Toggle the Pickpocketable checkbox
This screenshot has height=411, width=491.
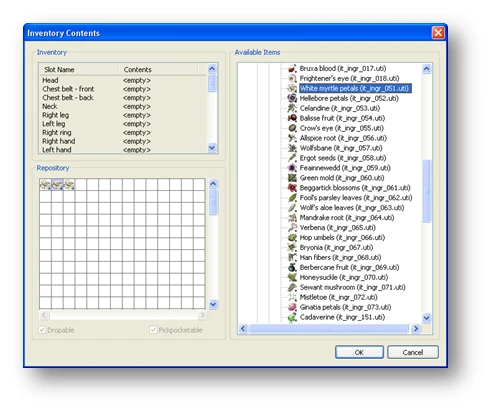pos(153,330)
